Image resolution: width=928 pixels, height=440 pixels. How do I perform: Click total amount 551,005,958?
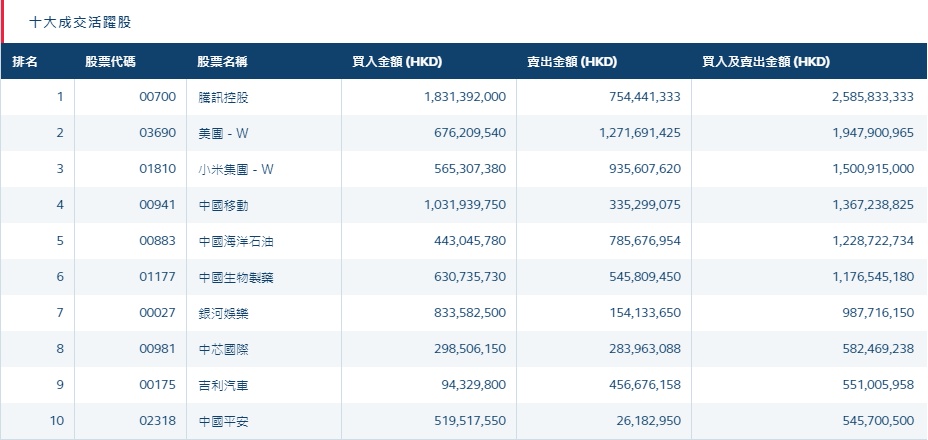(x=878, y=385)
